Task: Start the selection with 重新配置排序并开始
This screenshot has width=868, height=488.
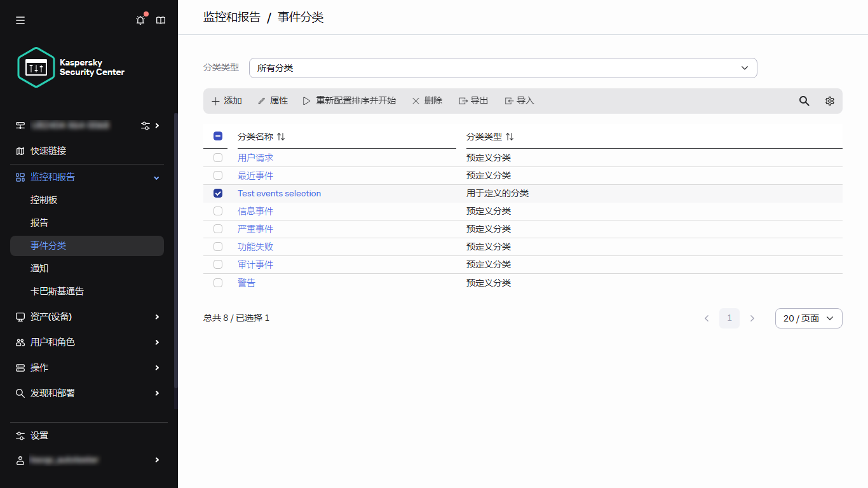Action: pyautogui.click(x=349, y=100)
